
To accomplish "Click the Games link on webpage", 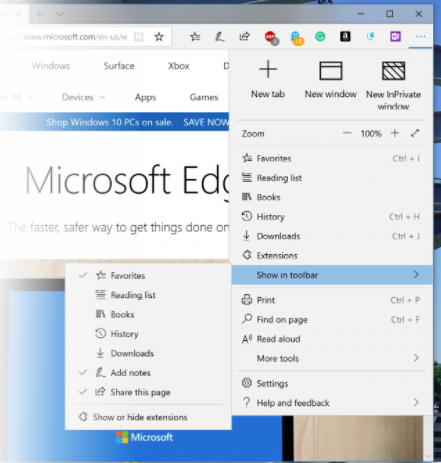I will [x=204, y=97].
